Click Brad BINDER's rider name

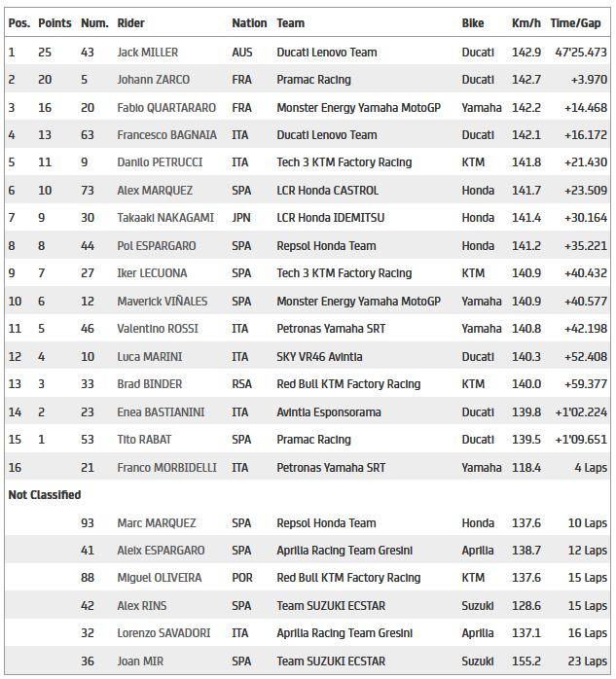(x=149, y=384)
